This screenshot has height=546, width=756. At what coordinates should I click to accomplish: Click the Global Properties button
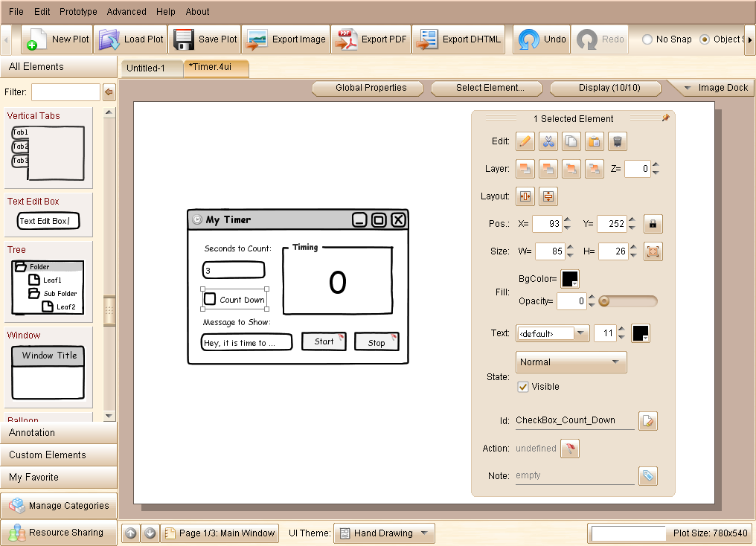coord(371,88)
